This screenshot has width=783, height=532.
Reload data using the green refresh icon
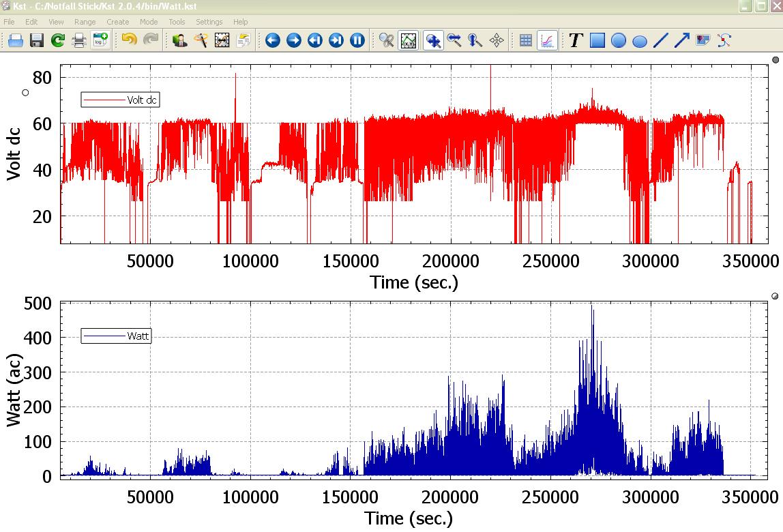coord(58,40)
